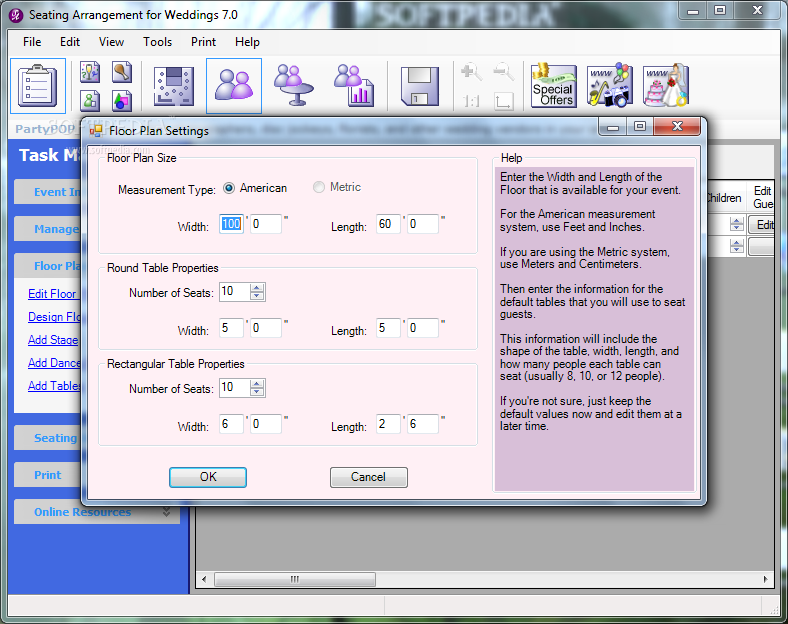Open the guest reports chart icon
Image resolution: width=788 pixels, height=624 pixels.
(x=354, y=85)
